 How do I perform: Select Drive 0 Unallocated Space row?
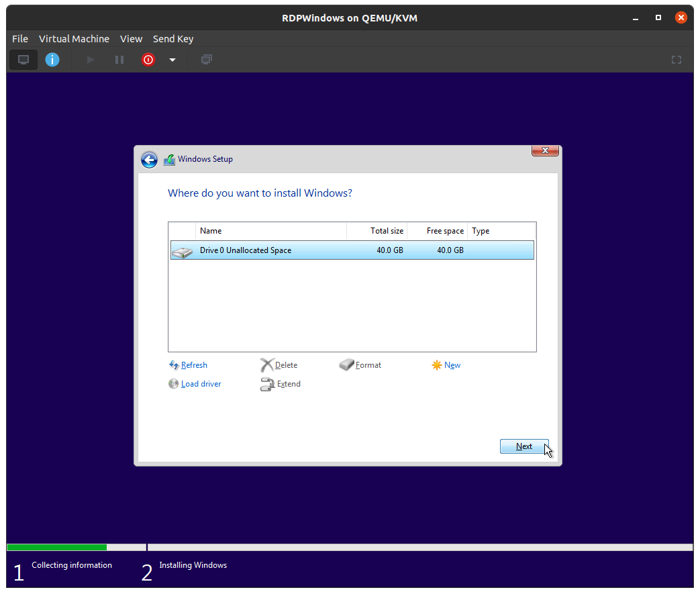352,250
